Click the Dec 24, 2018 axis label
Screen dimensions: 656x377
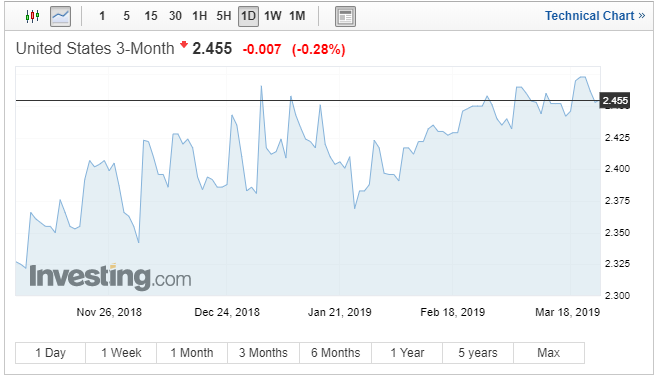coord(227,312)
